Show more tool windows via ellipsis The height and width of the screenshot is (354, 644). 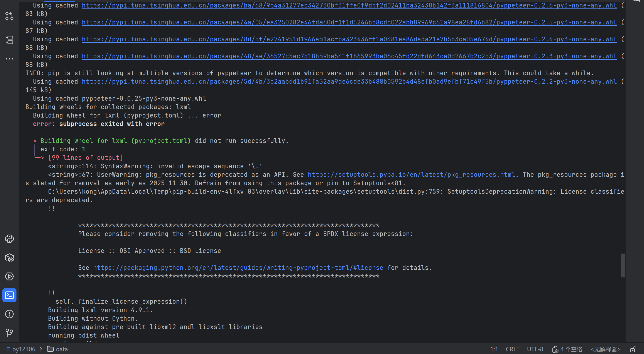point(9,59)
